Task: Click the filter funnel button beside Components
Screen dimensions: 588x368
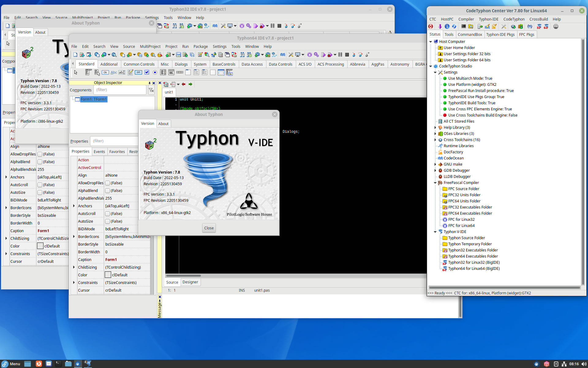Action: tap(151, 90)
